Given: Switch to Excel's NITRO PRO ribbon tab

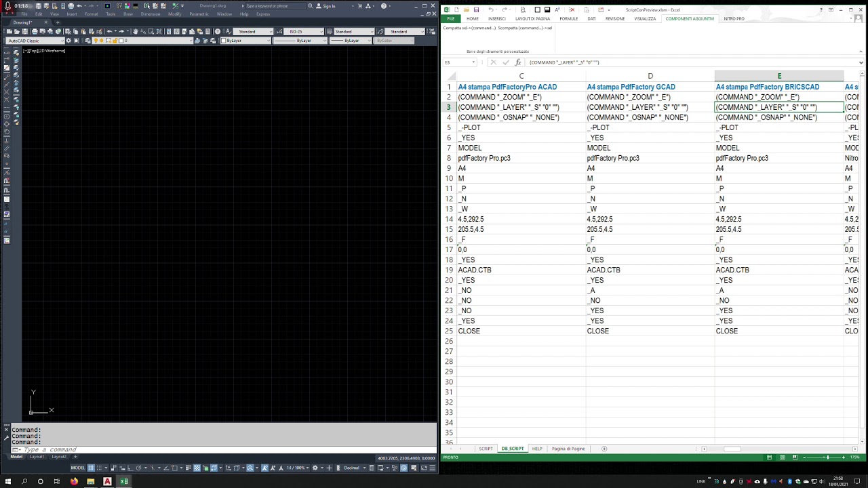Looking at the screenshot, I should (734, 18).
